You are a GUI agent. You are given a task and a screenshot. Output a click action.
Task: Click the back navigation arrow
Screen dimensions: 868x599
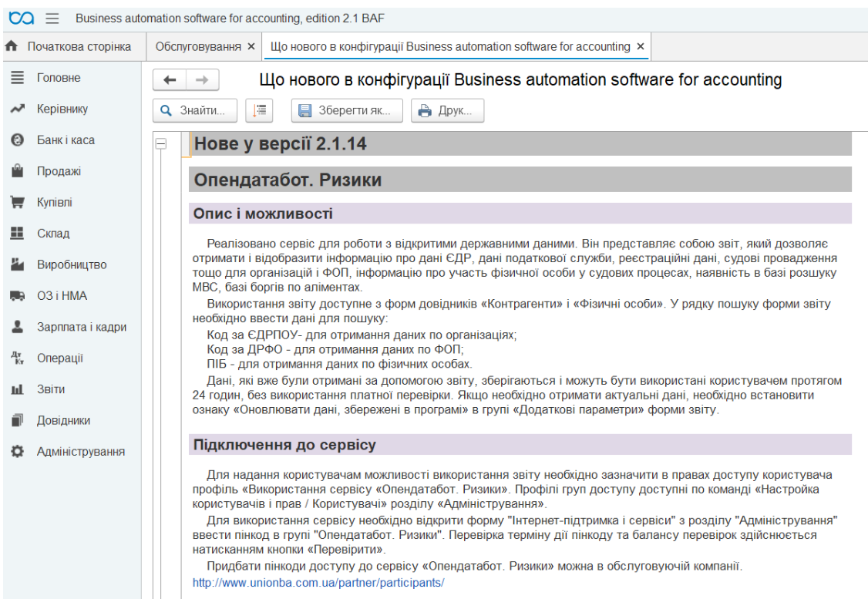point(170,80)
